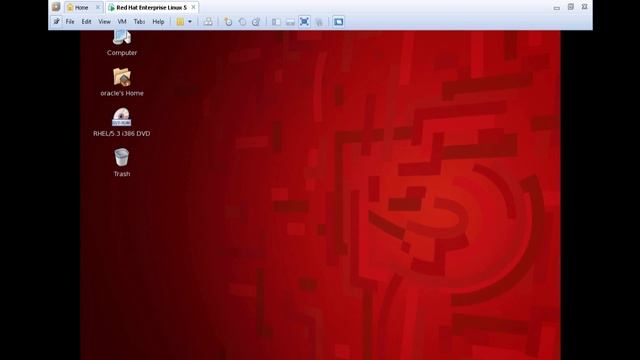640x360 pixels.
Task: Click the revert to snapshot icon
Action: tap(242, 22)
